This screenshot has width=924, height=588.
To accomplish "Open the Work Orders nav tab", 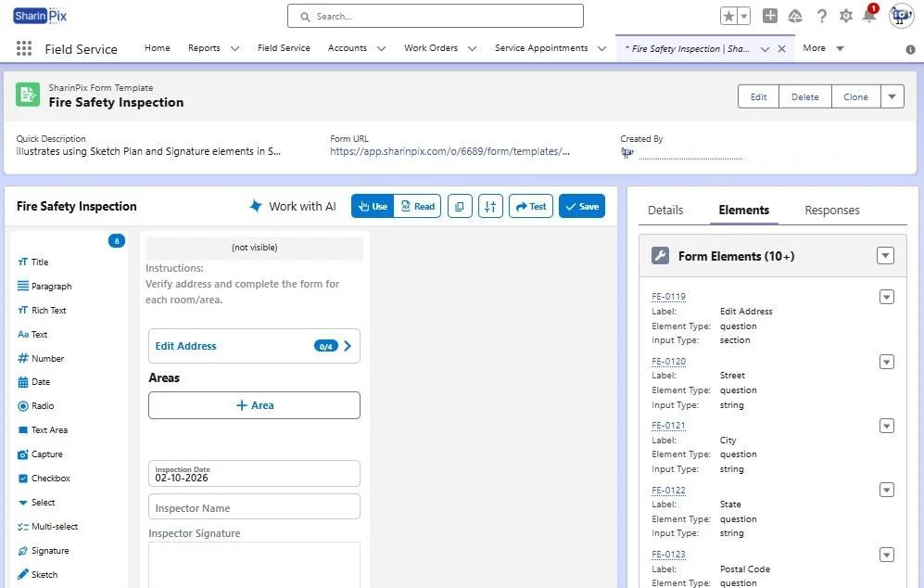I will coord(430,48).
